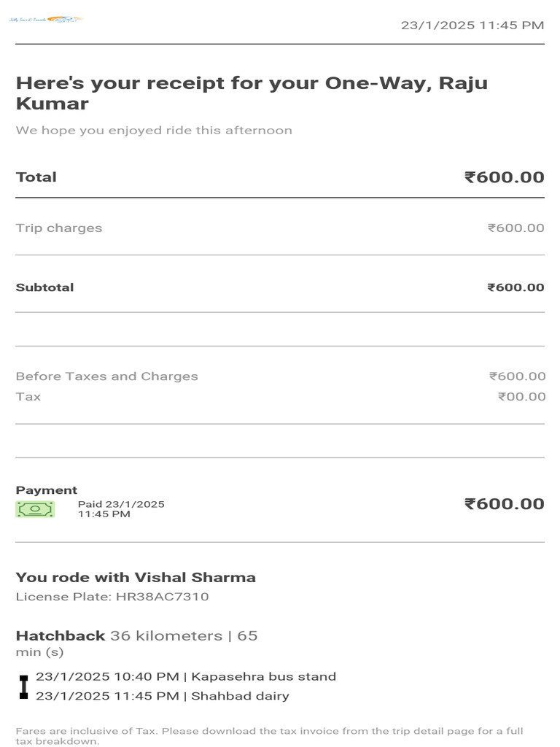Click the bold Total label
560x747 pixels.
click(36, 177)
